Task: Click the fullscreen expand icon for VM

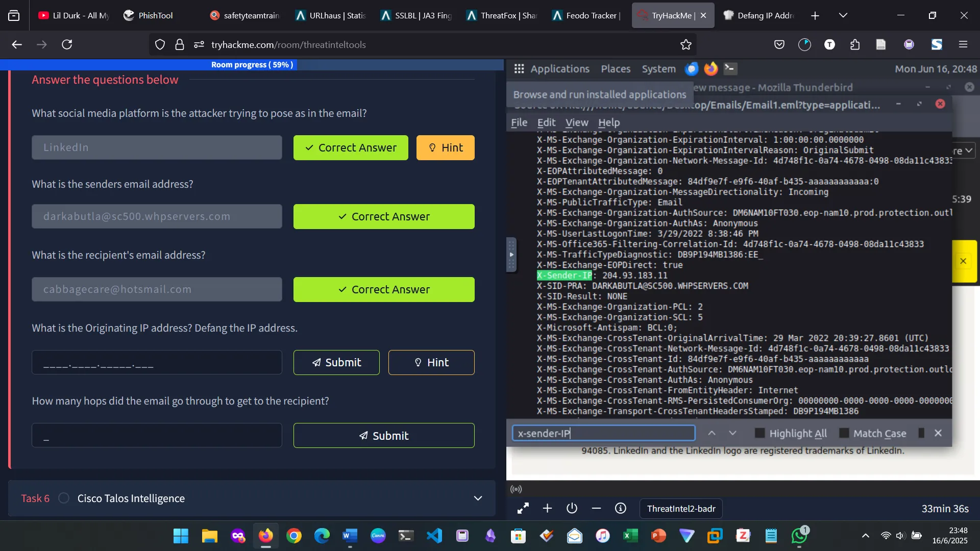Action: pos(523,508)
